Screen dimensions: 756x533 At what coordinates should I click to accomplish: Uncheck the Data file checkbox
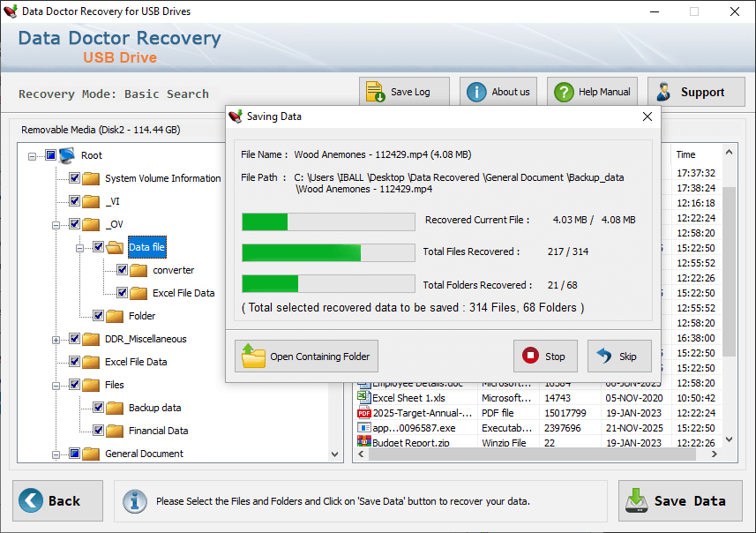[x=98, y=247]
